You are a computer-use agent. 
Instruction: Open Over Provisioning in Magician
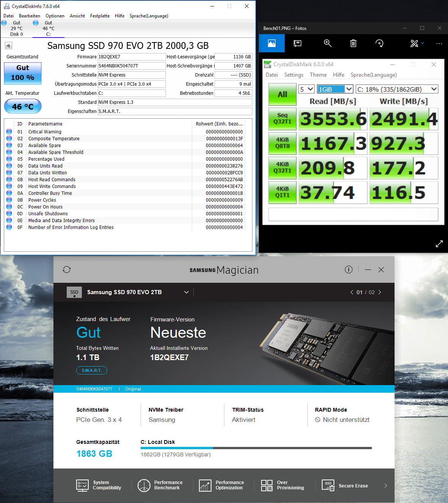tap(283, 485)
